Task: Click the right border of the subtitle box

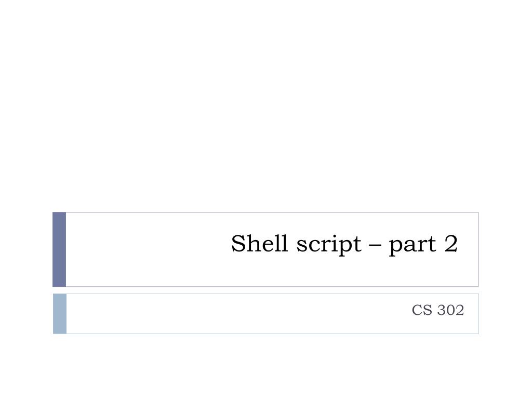Action: click(478, 314)
